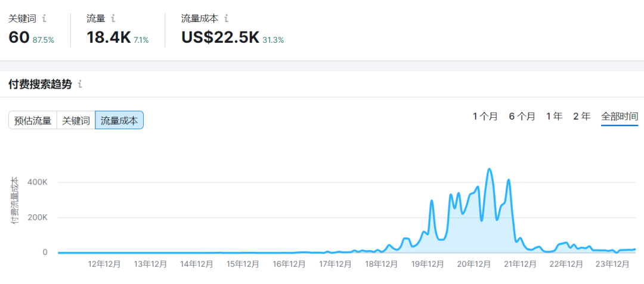Select the 流量成本 chart toggle
The width and height of the screenshot is (644, 284).
119,120
